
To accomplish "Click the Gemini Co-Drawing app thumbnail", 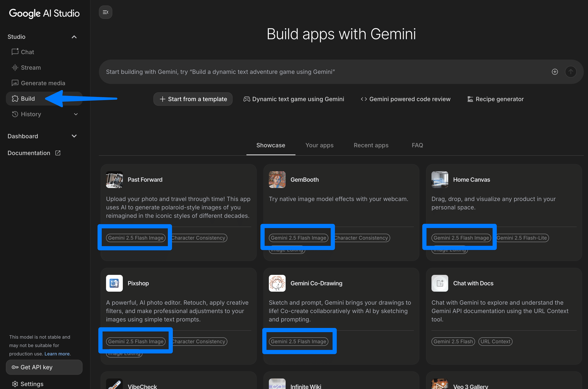I will [x=277, y=283].
